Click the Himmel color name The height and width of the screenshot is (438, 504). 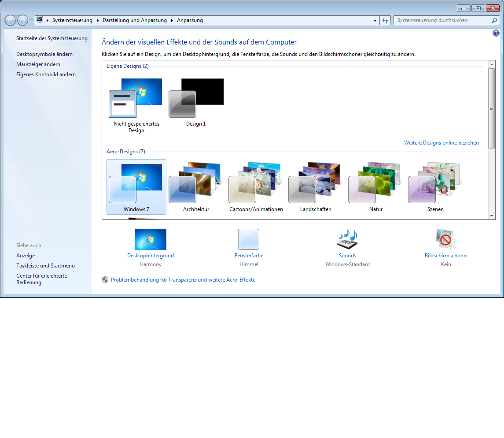tap(249, 264)
